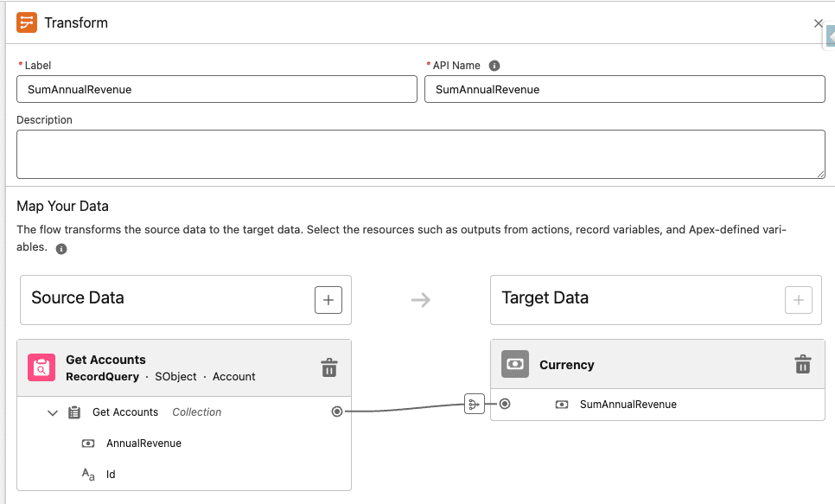Click the AnnualRevenue currency field icon
The image size is (835, 504).
88,443
